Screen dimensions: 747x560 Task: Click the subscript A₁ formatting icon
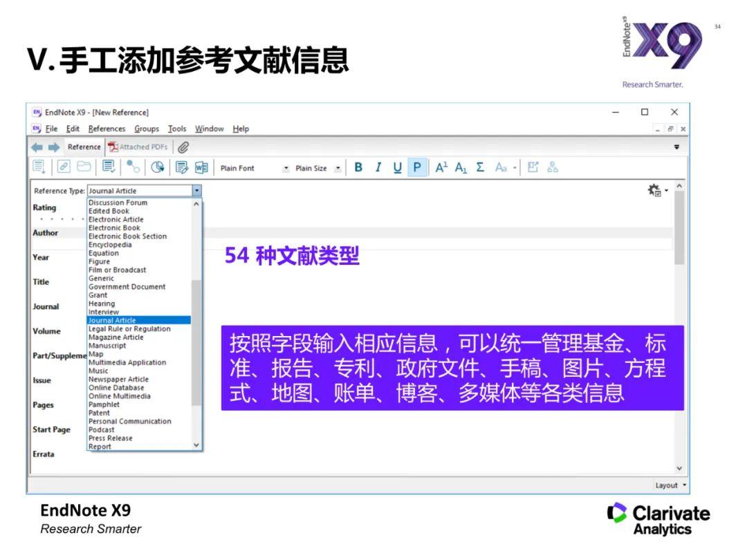[461, 167]
